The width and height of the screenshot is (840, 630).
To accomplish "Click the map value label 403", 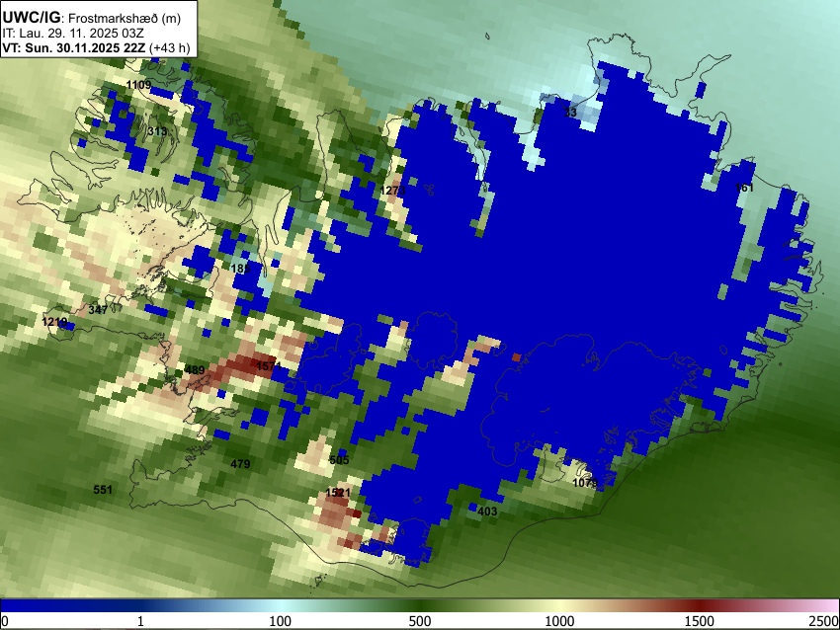I will tap(487, 512).
